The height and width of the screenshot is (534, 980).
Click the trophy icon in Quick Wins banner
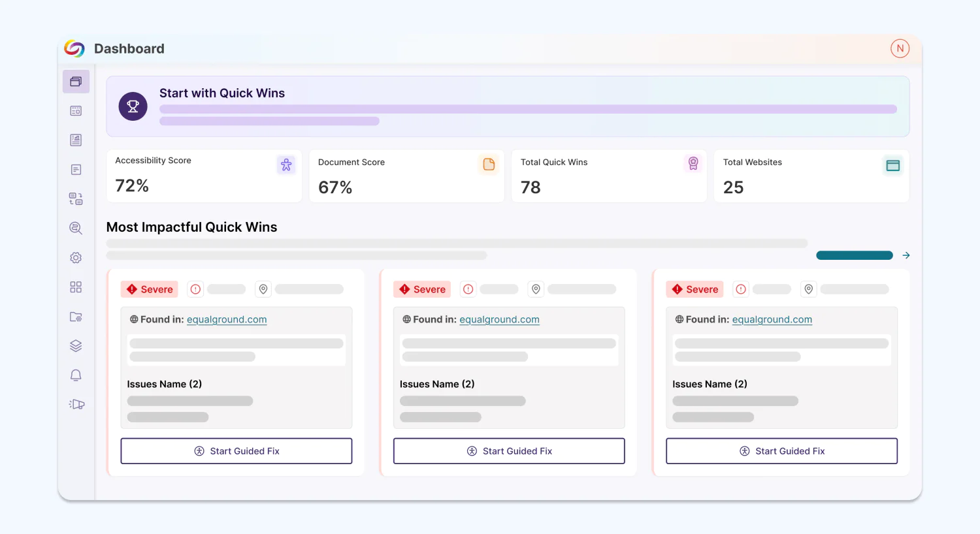(x=133, y=106)
